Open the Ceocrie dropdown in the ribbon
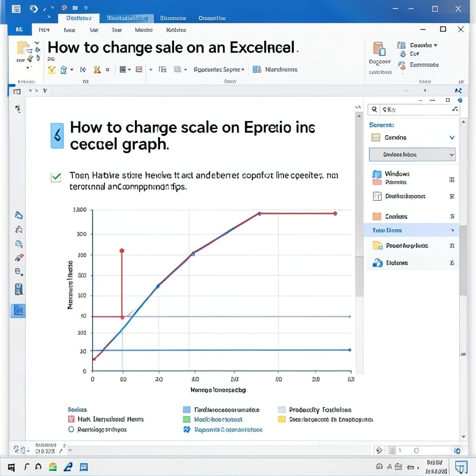The image size is (476, 476). pyautogui.click(x=423, y=45)
